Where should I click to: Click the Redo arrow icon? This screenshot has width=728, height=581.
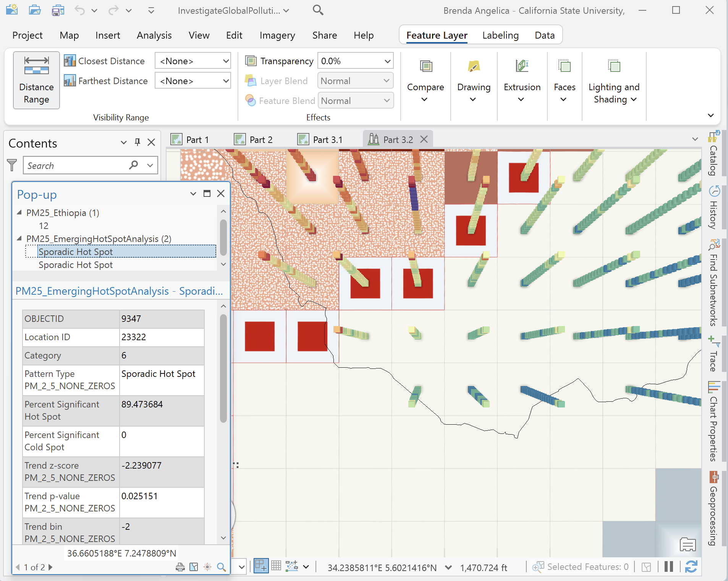113,10
